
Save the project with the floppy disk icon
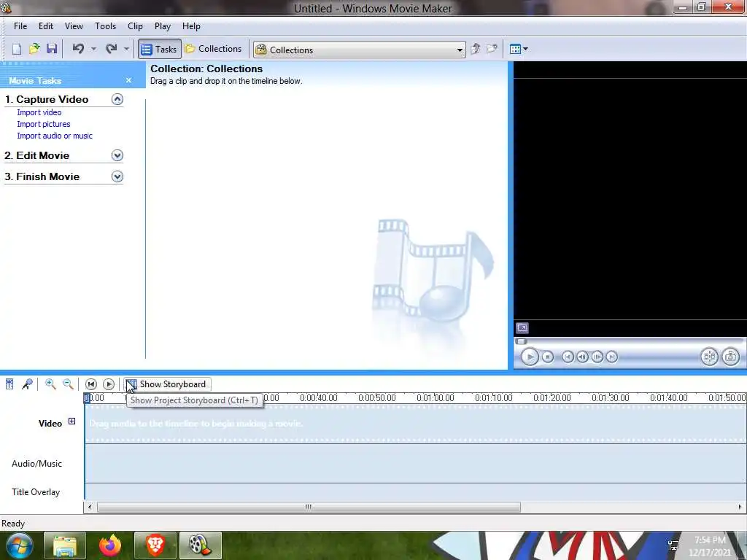click(52, 49)
